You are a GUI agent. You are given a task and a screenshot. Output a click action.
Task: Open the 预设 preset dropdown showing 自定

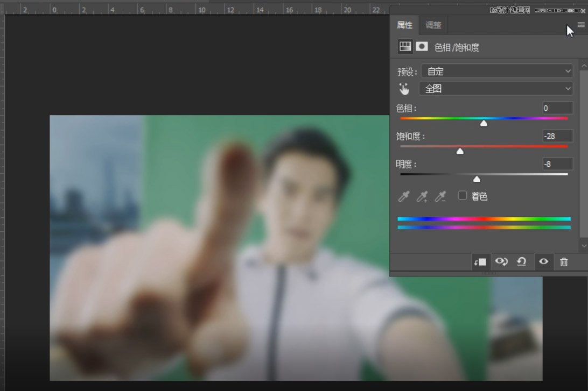tap(495, 71)
